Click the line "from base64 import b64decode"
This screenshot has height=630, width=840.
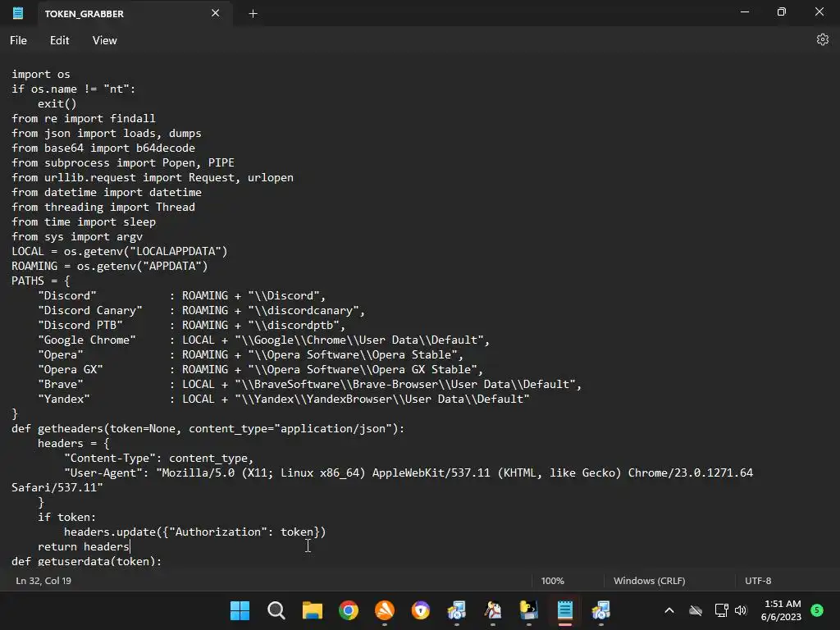point(103,148)
